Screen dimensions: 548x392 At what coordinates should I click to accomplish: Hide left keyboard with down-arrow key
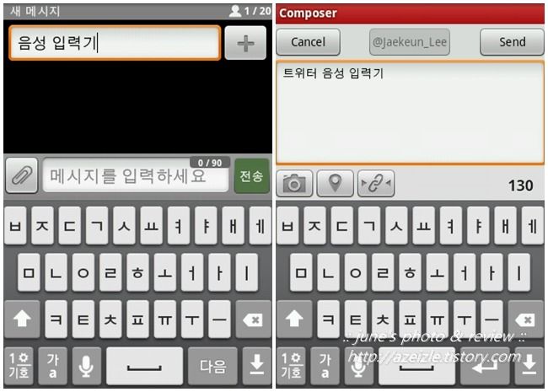pyautogui.click(x=257, y=366)
